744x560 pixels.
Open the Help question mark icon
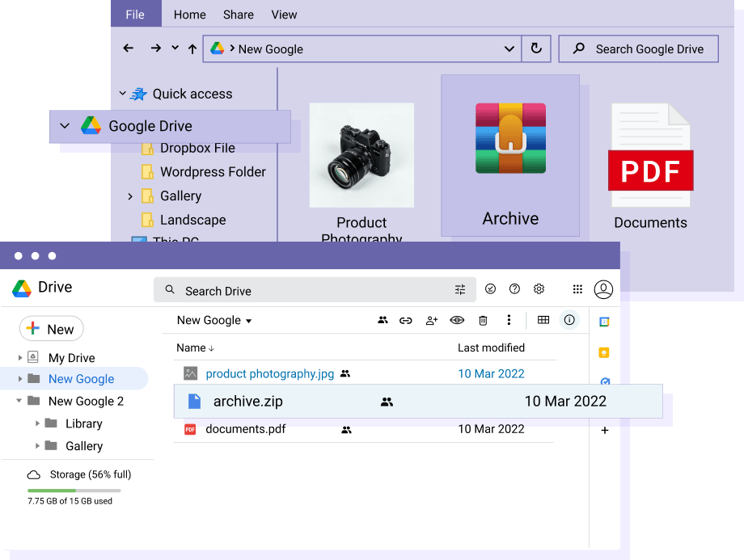[514, 288]
